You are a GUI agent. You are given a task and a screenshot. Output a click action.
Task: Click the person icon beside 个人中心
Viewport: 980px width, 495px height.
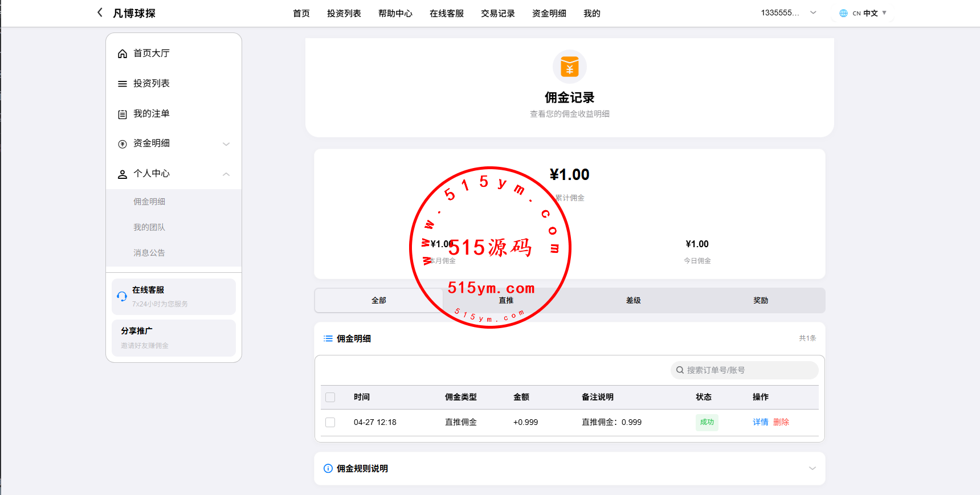122,174
